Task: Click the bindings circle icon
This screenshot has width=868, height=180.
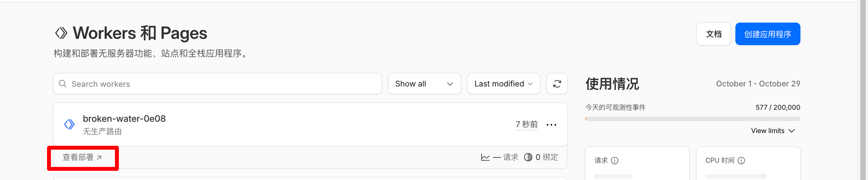Action: point(528,157)
